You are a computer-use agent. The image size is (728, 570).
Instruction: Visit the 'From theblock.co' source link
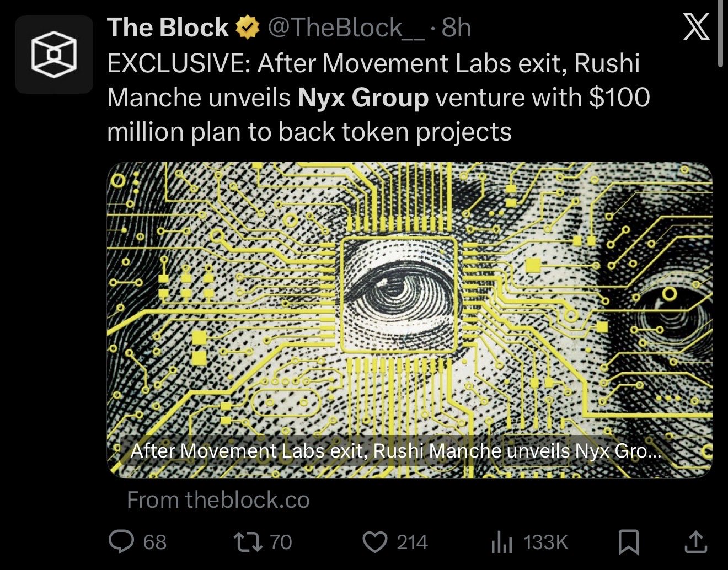218,500
